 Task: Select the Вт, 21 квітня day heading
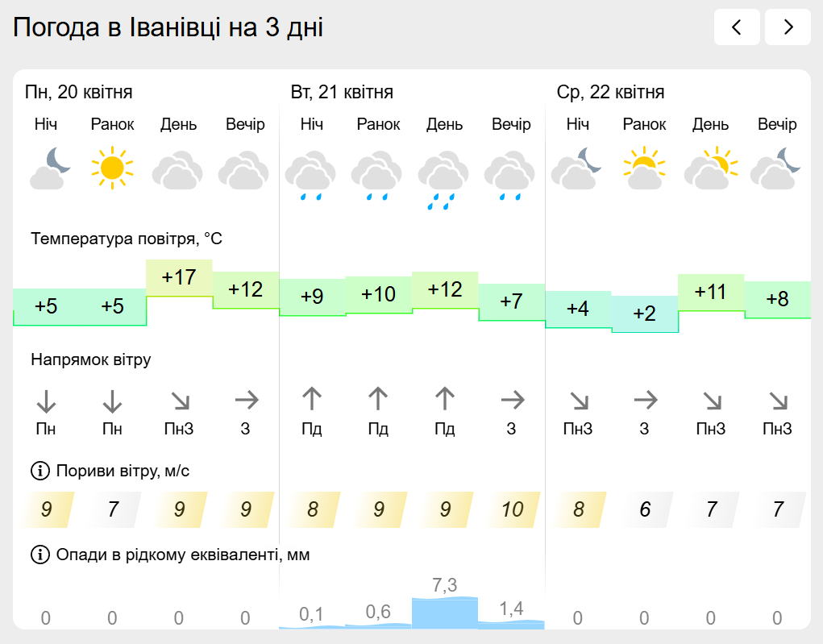[x=342, y=92]
